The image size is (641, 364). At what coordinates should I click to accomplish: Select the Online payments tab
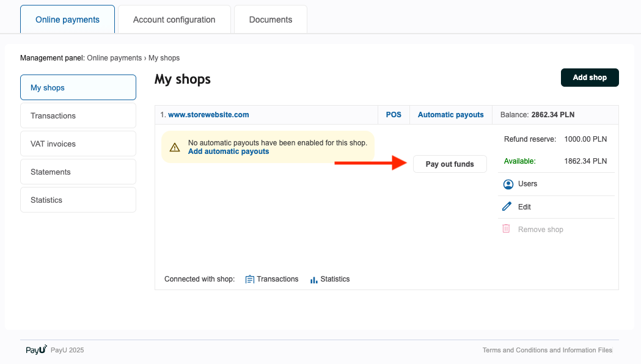point(67,19)
